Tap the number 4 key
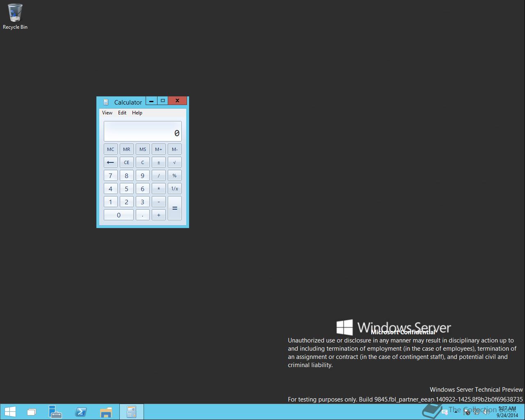The height and width of the screenshot is (420, 525). tap(110, 189)
